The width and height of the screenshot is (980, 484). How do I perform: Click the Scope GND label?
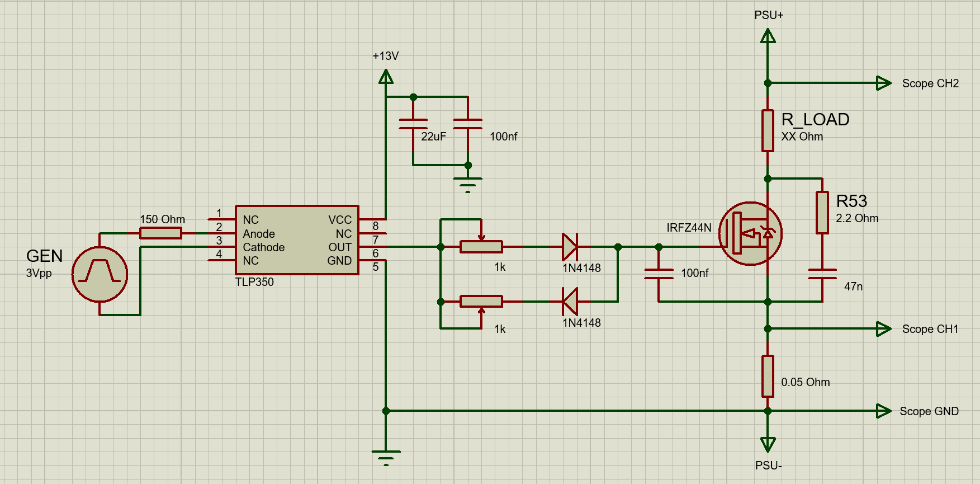coord(929,411)
